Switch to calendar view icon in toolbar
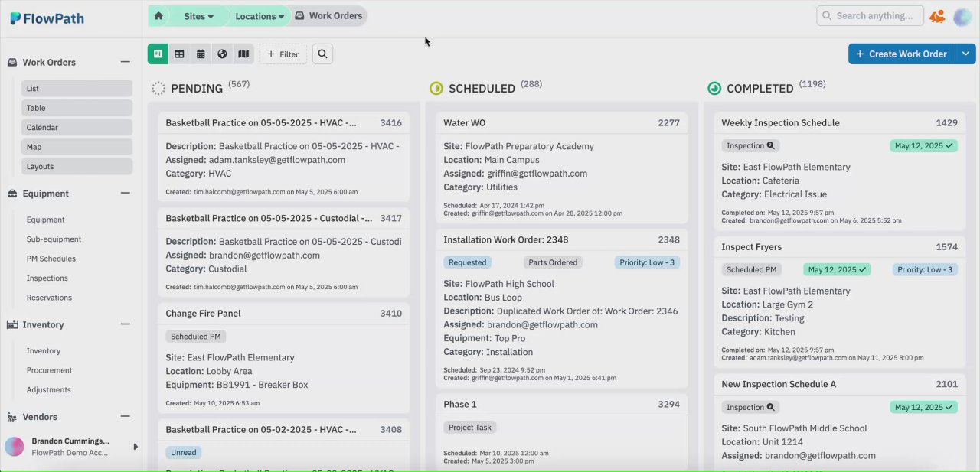The width and height of the screenshot is (980, 472). tap(201, 54)
